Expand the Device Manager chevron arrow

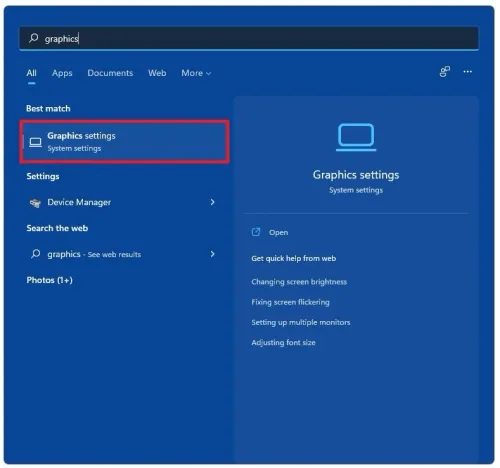click(212, 202)
